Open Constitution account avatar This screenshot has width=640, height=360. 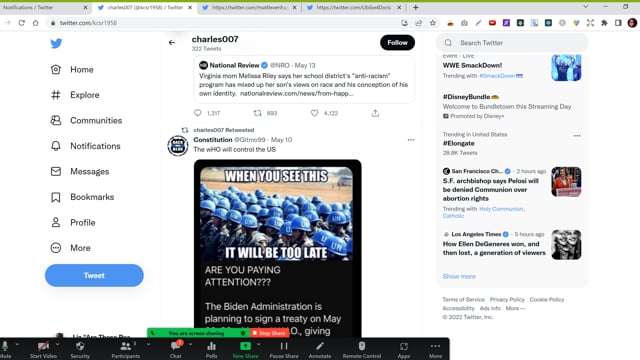click(x=178, y=146)
